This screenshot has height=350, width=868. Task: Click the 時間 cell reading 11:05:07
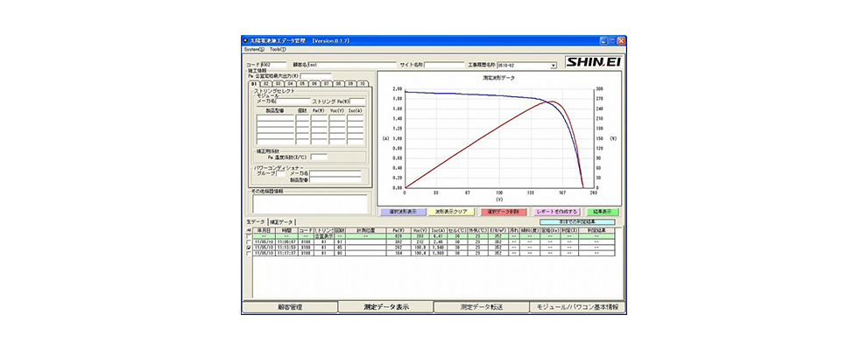pos(286,242)
